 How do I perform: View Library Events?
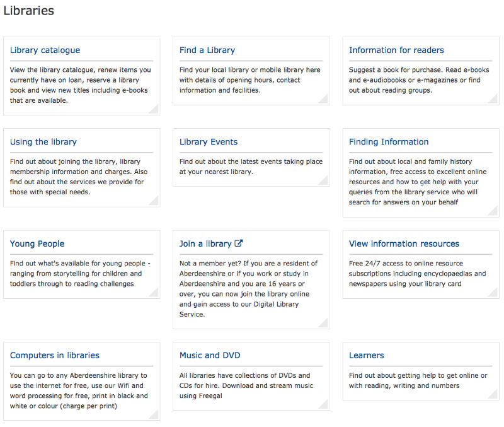click(x=209, y=142)
